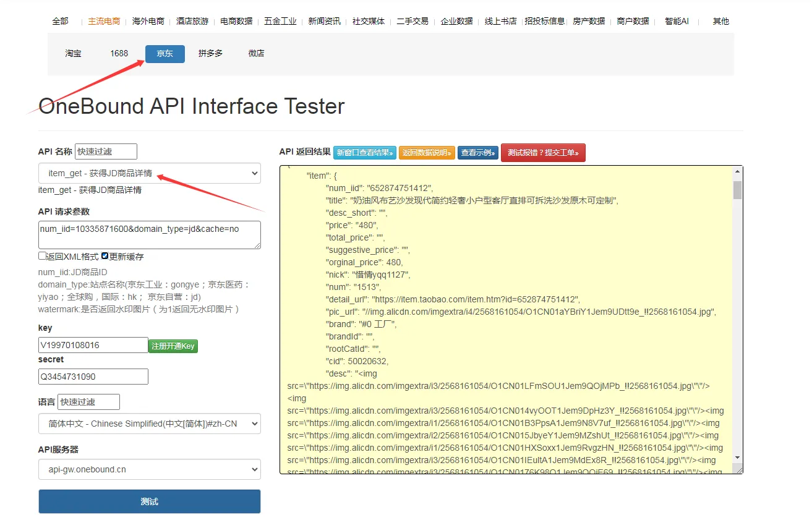812x520 pixels.
Task: Click 新窗口查看结果 button
Action: tap(364, 153)
